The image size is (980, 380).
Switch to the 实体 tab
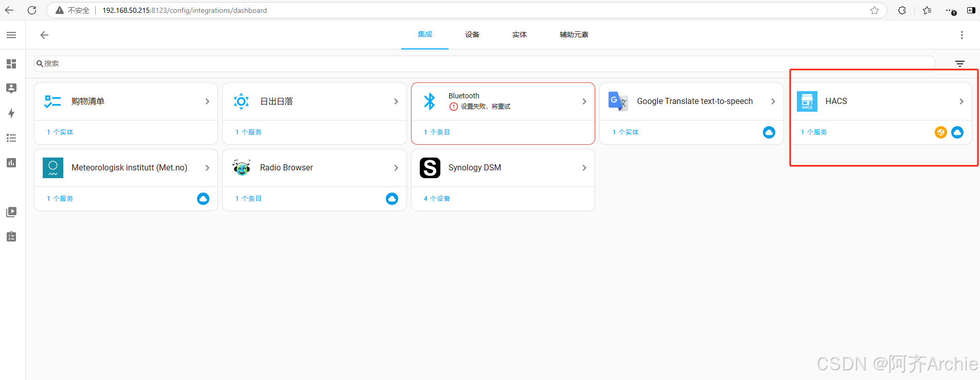click(520, 34)
